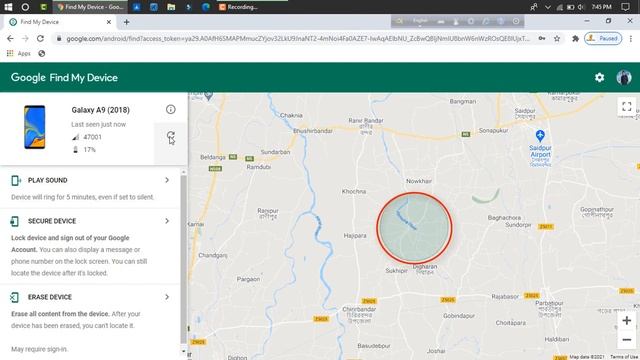
Task: Open the Windows Start menu
Action: [x=8, y=7]
